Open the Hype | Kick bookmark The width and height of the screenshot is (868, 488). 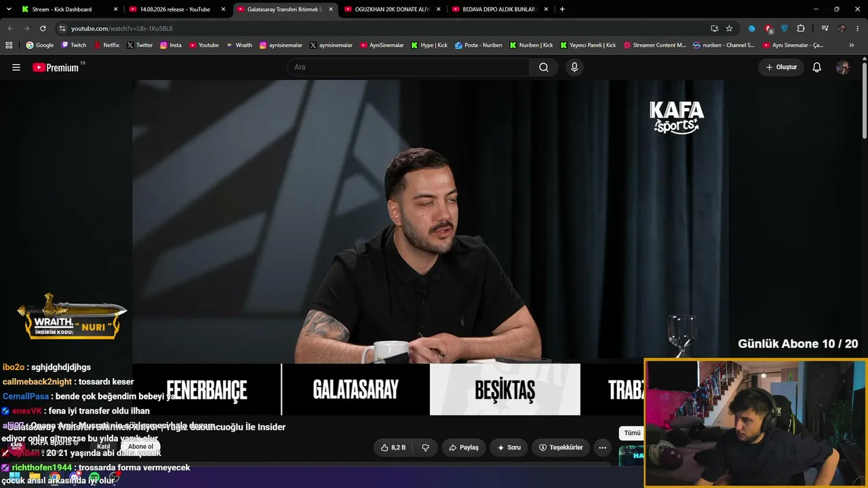click(429, 45)
